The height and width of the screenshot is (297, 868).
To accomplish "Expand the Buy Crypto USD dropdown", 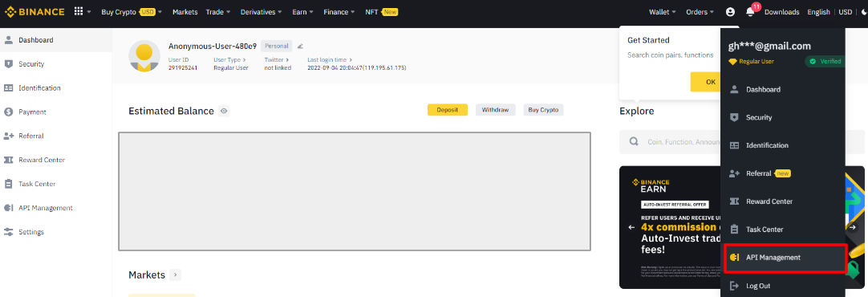I will click(132, 11).
